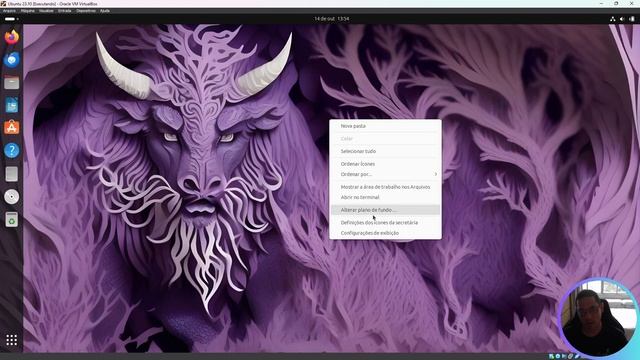Viewport: 640px width, 360px height.
Task: Open VirtualBox 'Entrada' menu
Action: (x=64, y=11)
